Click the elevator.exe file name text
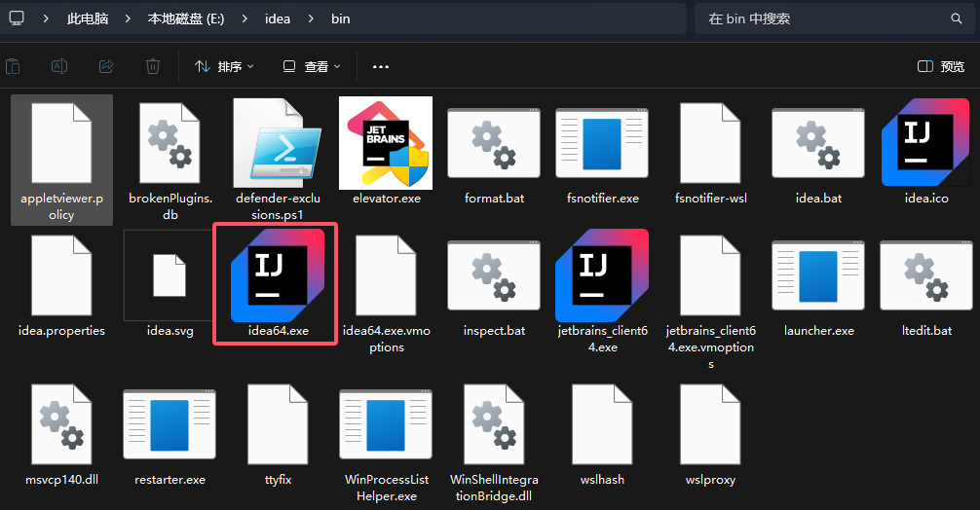 pyautogui.click(x=386, y=199)
